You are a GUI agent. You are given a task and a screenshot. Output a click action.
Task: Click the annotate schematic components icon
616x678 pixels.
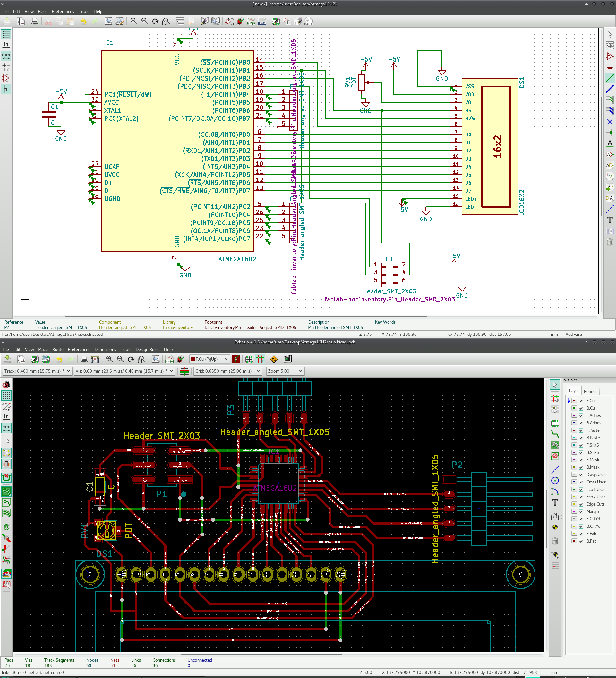pos(229,22)
